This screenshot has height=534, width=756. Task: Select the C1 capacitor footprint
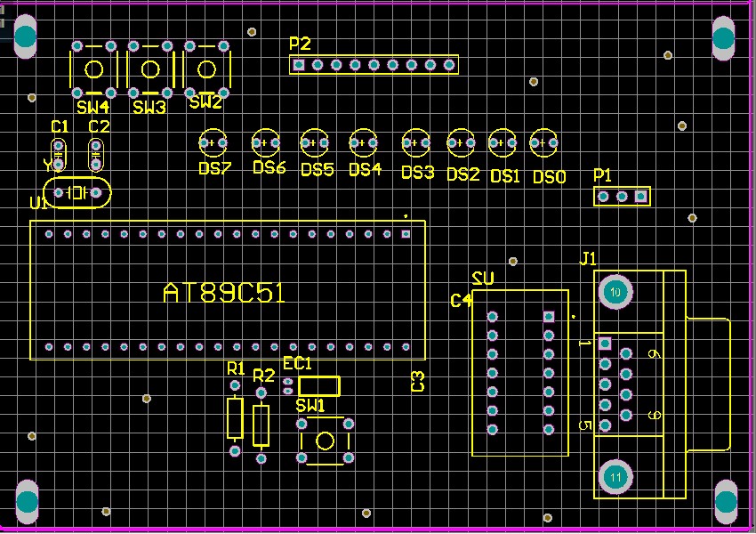[59, 155]
